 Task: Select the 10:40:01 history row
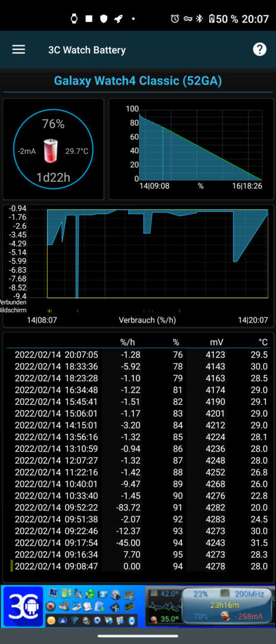(138, 484)
